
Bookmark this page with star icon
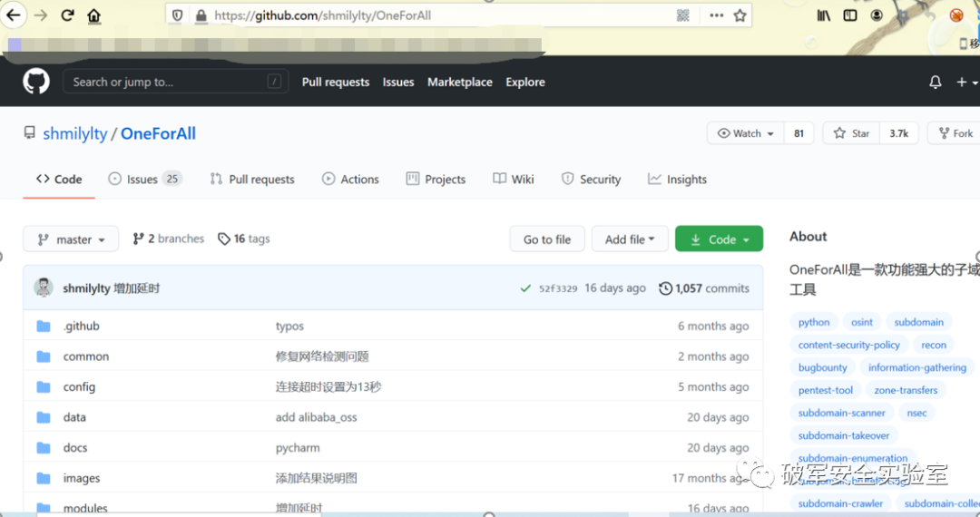coord(740,15)
